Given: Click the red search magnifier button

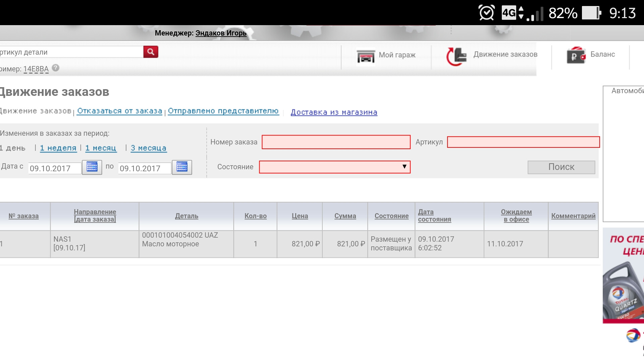Looking at the screenshot, I should (151, 52).
